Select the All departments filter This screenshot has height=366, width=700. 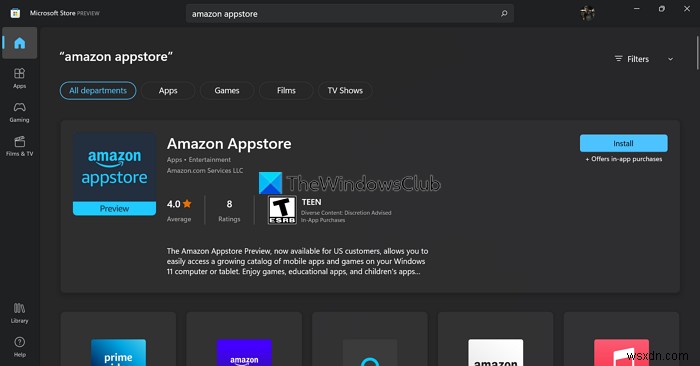(98, 91)
